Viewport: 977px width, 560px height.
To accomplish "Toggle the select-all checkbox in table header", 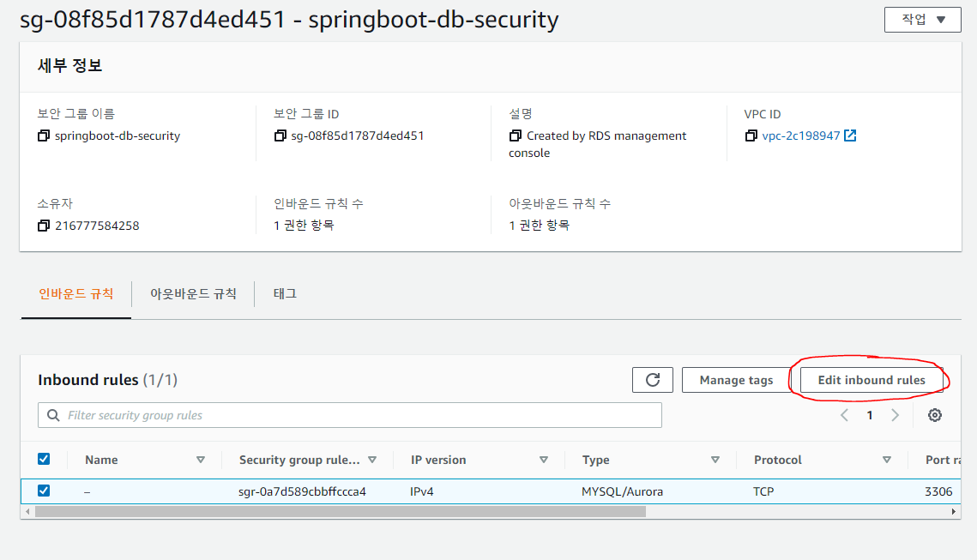I will point(44,460).
